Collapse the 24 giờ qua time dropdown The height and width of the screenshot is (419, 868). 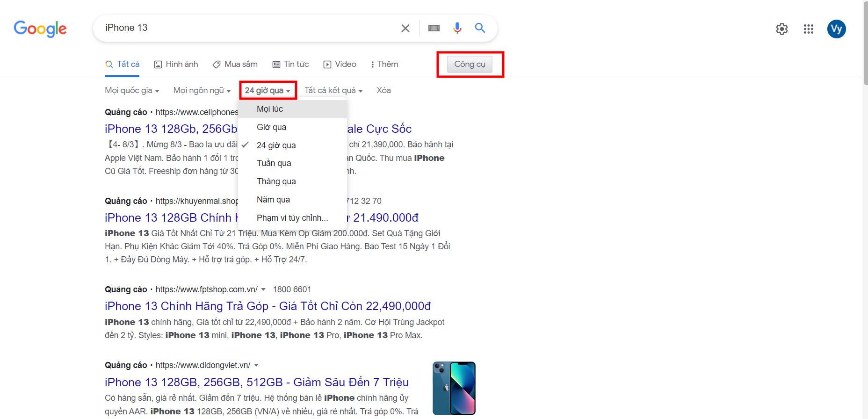268,90
